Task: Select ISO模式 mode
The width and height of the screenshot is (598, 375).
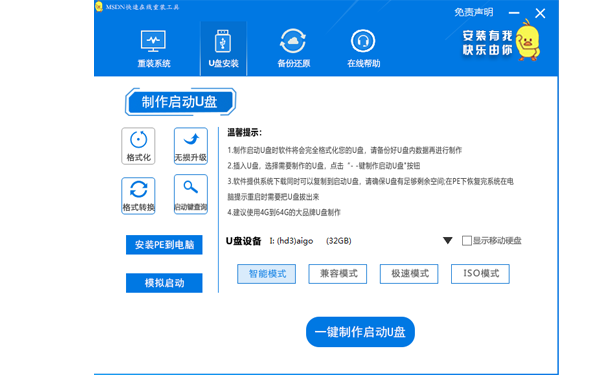Action: coord(480,274)
